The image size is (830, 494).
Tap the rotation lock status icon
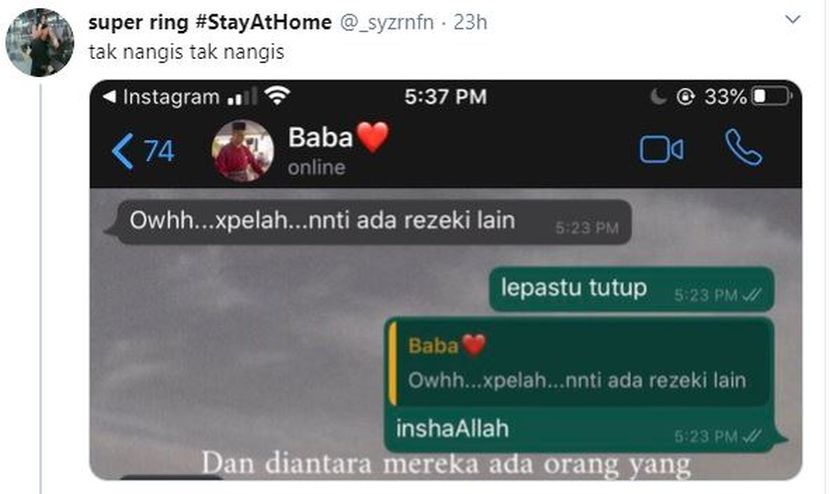[685, 97]
